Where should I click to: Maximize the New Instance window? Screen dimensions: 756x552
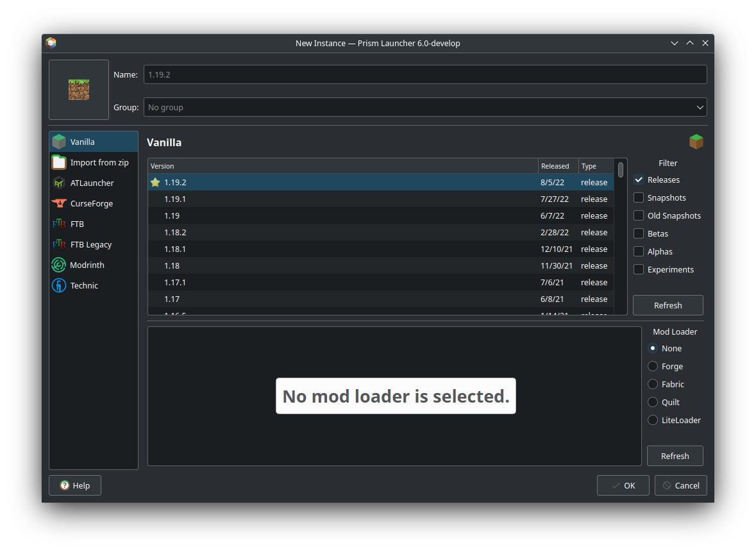690,43
